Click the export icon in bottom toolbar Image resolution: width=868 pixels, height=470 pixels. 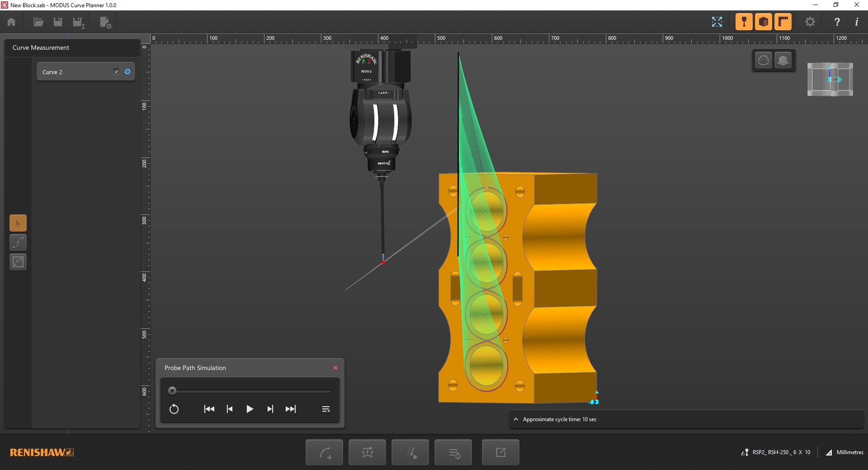[x=500, y=452]
